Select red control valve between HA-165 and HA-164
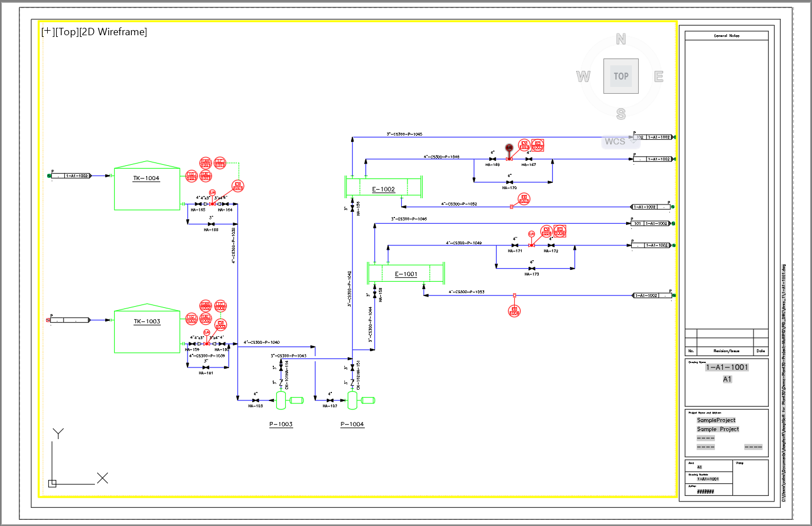Viewport: 812px width, 526px height. click(212, 203)
